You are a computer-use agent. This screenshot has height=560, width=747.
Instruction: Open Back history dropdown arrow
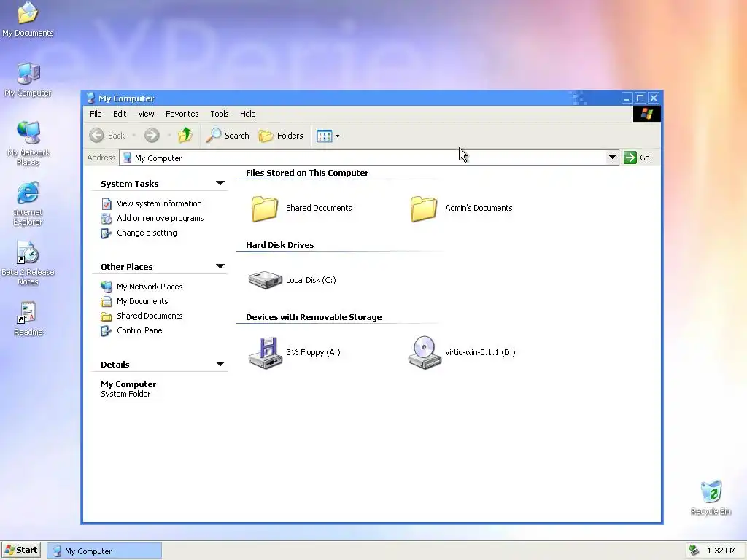point(134,136)
